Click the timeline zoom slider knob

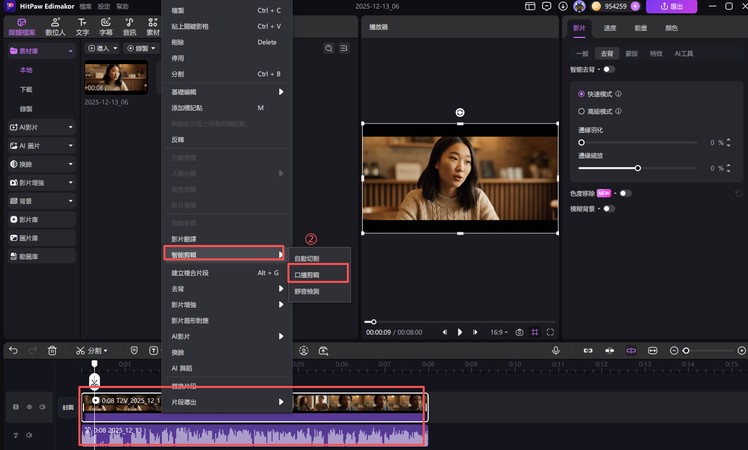686,351
